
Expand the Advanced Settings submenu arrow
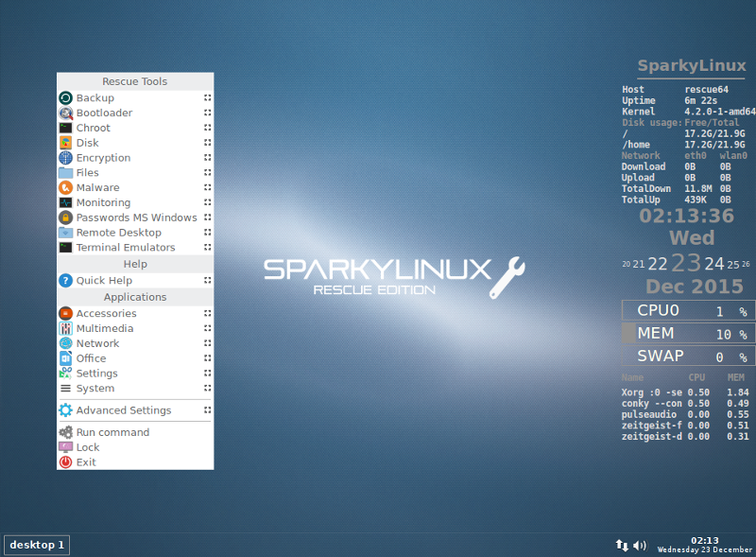tap(207, 410)
